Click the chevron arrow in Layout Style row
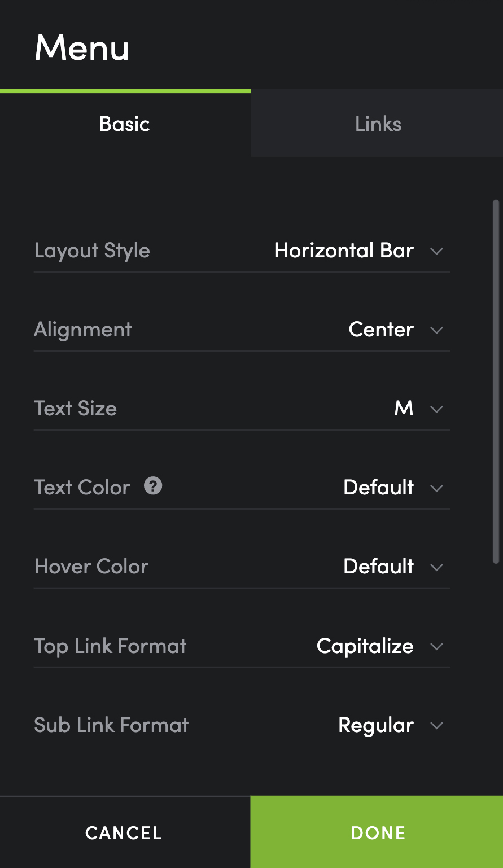The width and height of the screenshot is (503, 868). [436, 251]
